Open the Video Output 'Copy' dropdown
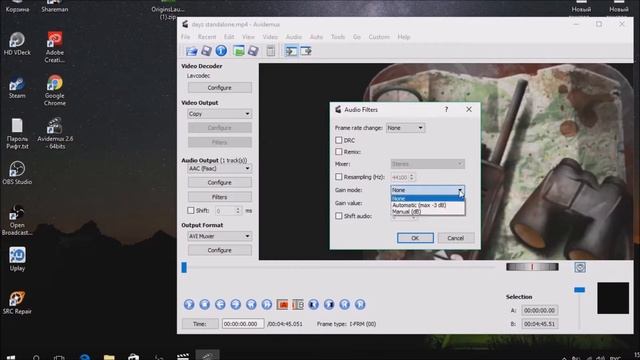640x360 pixels. point(219,114)
